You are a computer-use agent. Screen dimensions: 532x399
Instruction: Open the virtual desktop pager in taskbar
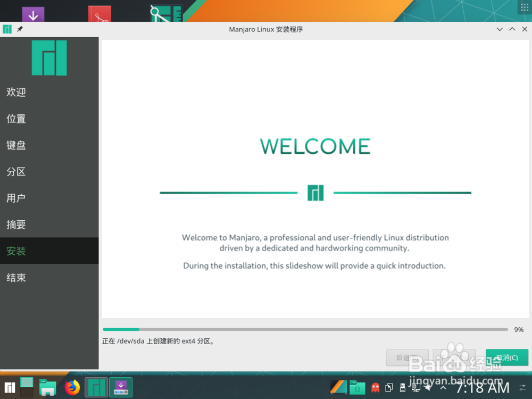click(27, 387)
